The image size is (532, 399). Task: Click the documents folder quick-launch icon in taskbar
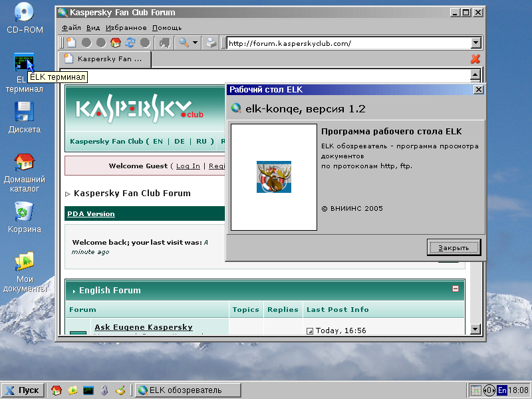(x=72, y=390)
